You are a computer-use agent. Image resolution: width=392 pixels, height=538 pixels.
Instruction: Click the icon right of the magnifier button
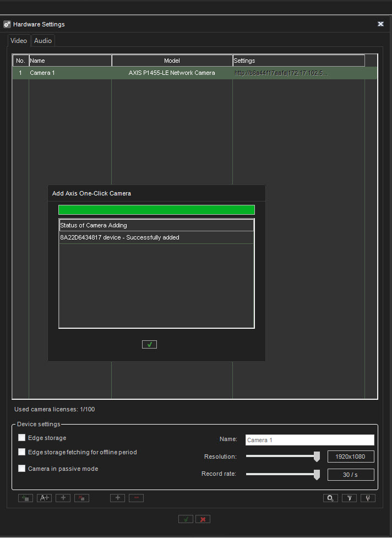(x=349, y=498)
